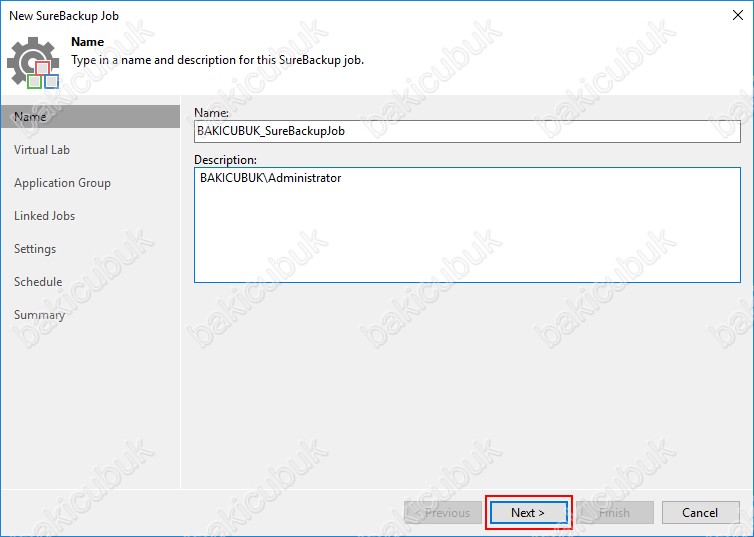Switch to the Linked Jobs step
This screenshot has height=537, width=754.
tap(44, 216)
